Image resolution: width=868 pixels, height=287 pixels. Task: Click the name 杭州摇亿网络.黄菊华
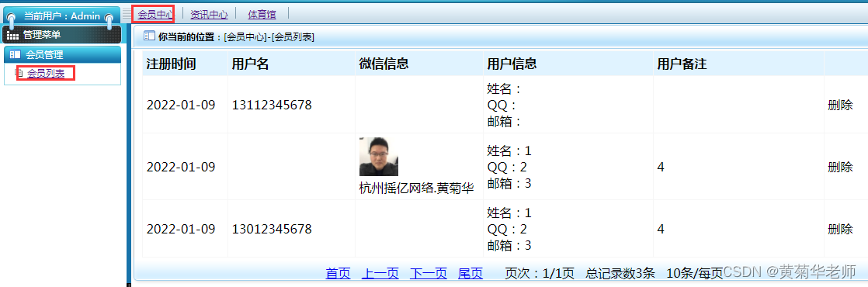point(416,188)
